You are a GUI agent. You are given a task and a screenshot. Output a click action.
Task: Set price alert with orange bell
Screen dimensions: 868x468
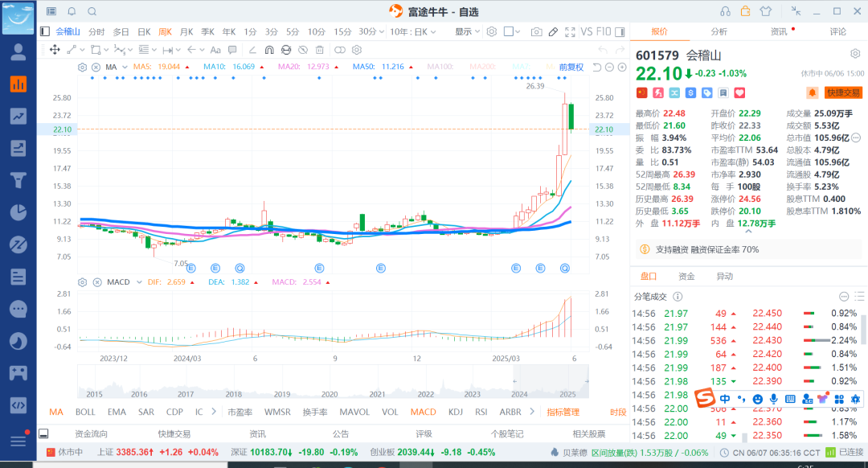point(812,92)
